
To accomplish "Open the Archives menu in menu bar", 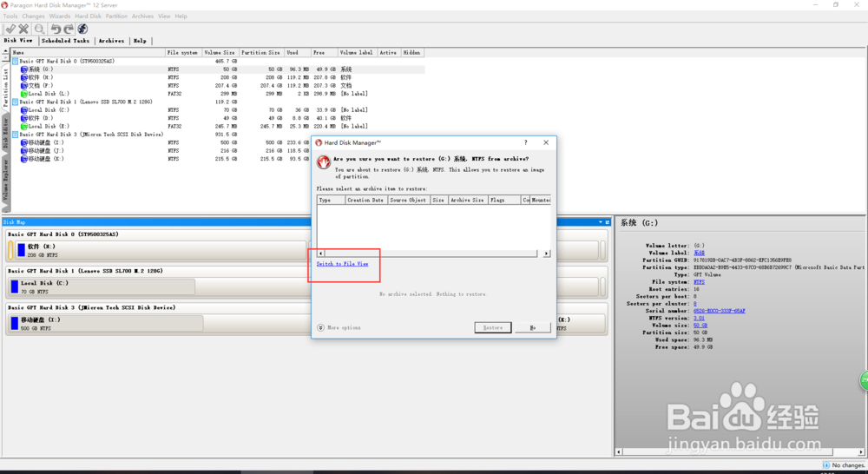I will [x=143, y=16].
